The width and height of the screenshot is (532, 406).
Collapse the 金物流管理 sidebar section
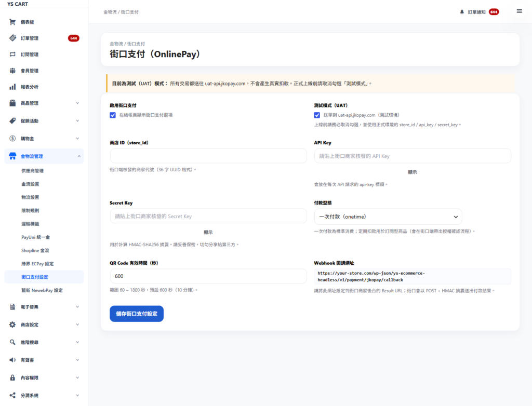[44, 156]
